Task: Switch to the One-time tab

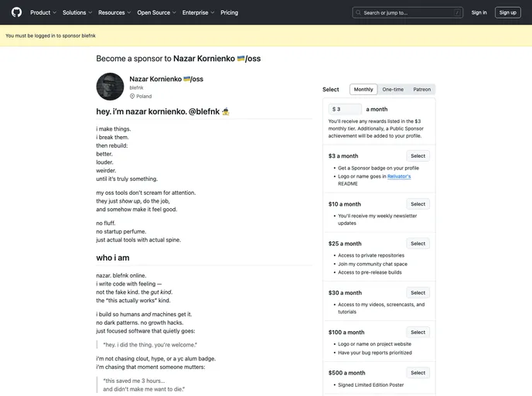Action: tap(393, 89)
